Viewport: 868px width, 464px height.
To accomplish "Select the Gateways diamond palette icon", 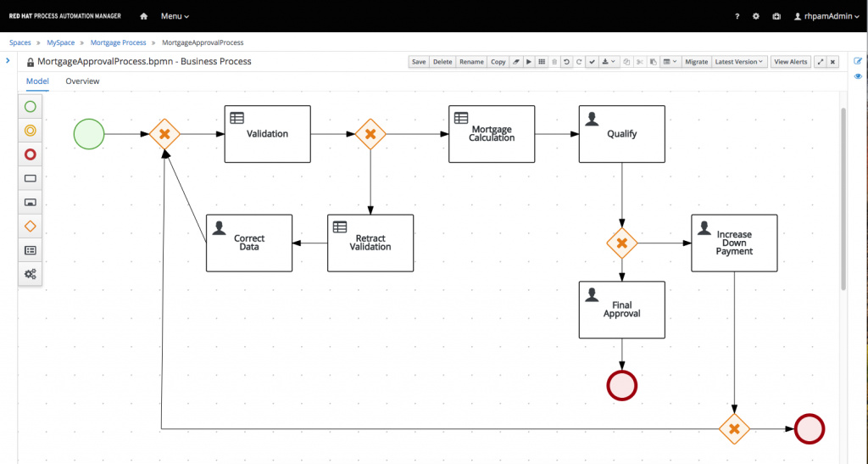I will (x=31, y=226).
